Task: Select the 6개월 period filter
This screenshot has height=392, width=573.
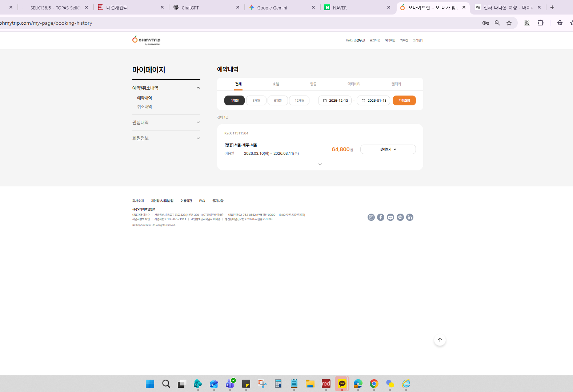Action: tap(278, 101)
